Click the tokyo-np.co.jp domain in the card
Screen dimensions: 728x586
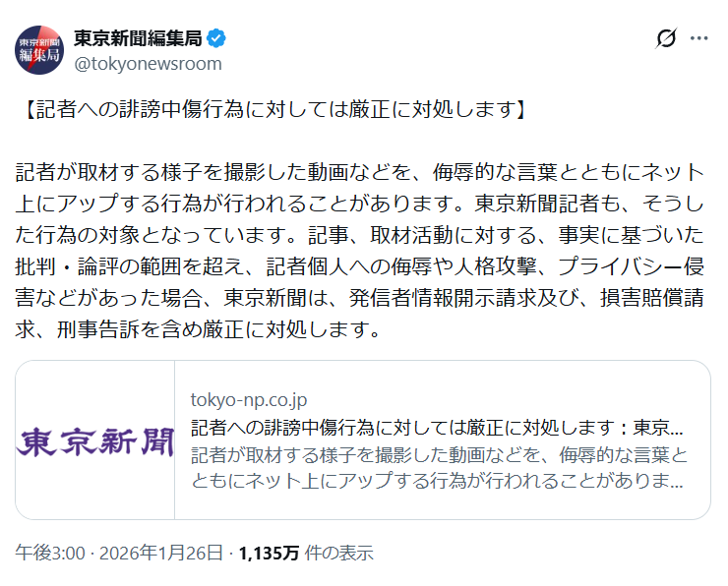pyautogui.click(x=249, y=400)
